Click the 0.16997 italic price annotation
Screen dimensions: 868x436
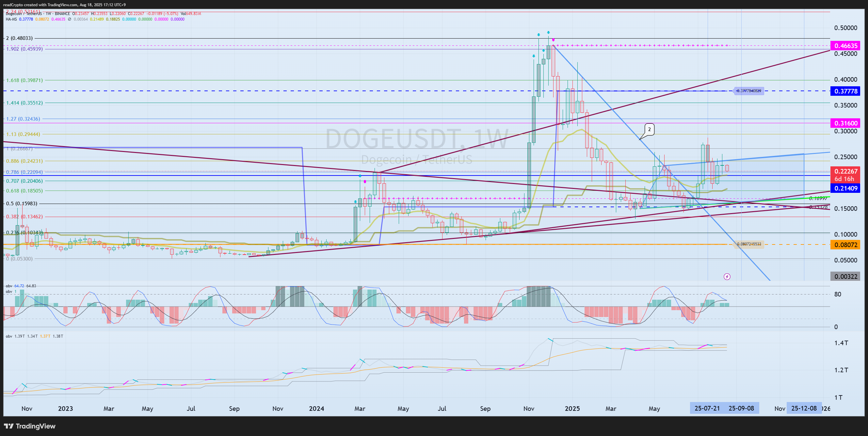(x=818, y=198)
